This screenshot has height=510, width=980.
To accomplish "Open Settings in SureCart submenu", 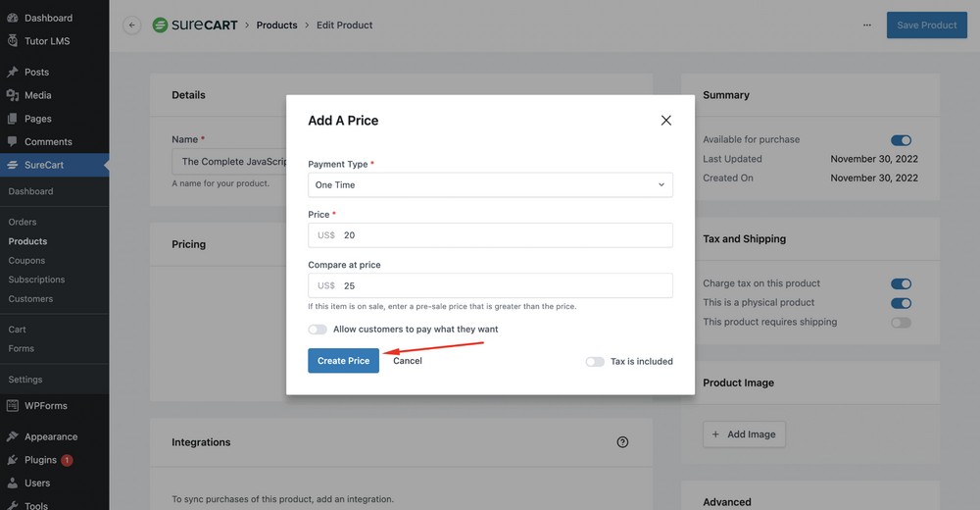I will coord(25,380).
